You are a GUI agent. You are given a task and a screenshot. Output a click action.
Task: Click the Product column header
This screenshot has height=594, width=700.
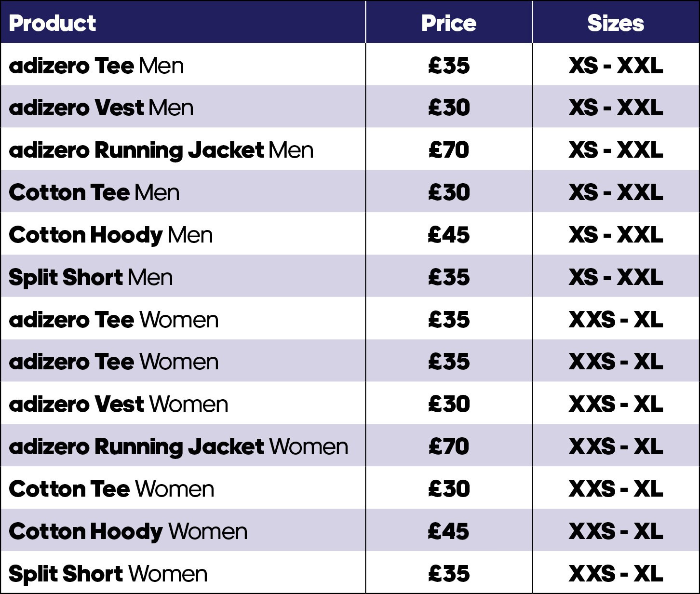coord(52,23)
